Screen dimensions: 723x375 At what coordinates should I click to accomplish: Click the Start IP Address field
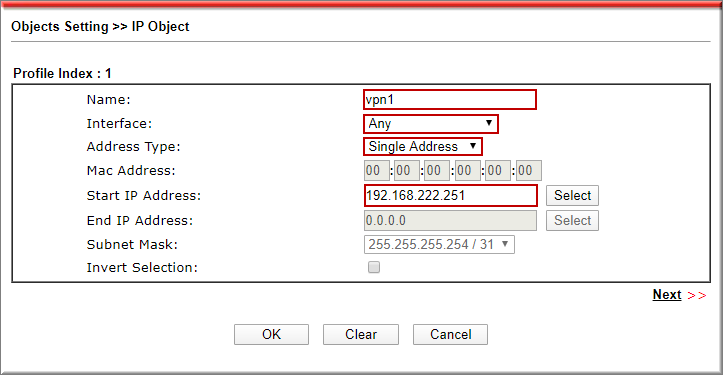450,196
